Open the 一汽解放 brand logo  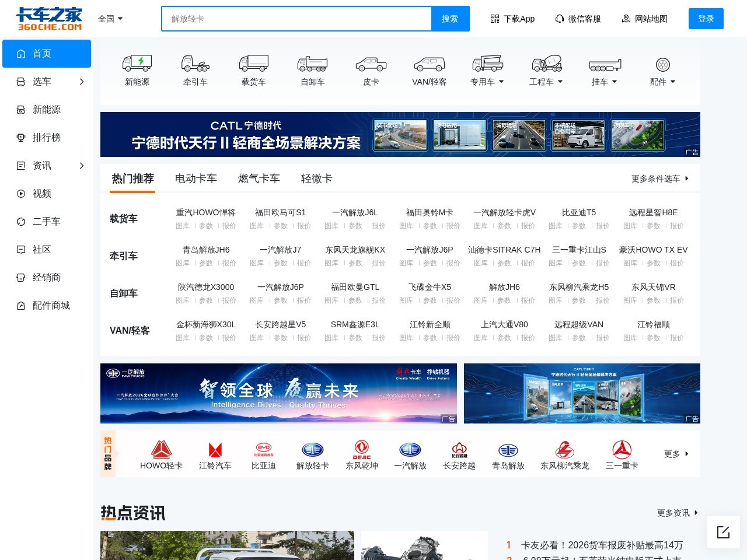point(410,450)
